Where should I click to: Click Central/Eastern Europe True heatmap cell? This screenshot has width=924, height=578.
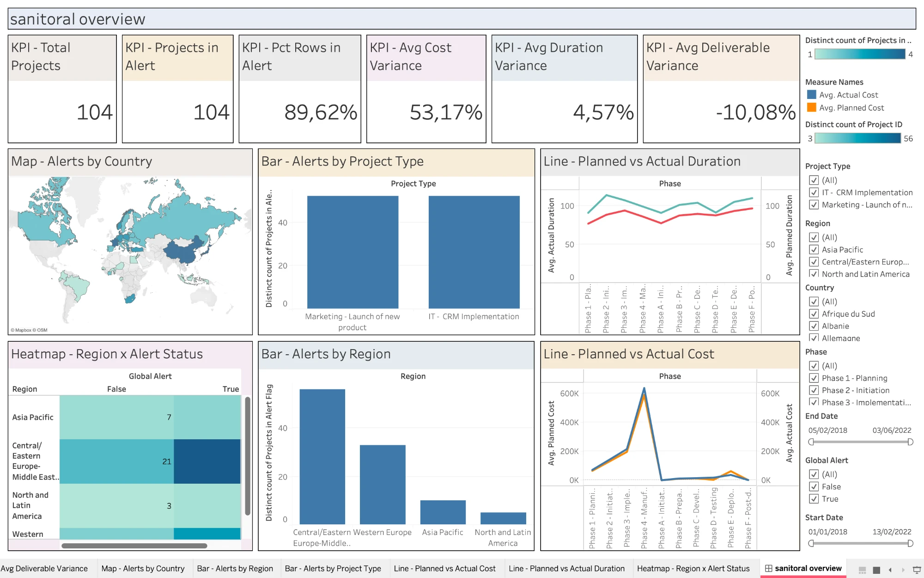207,461
